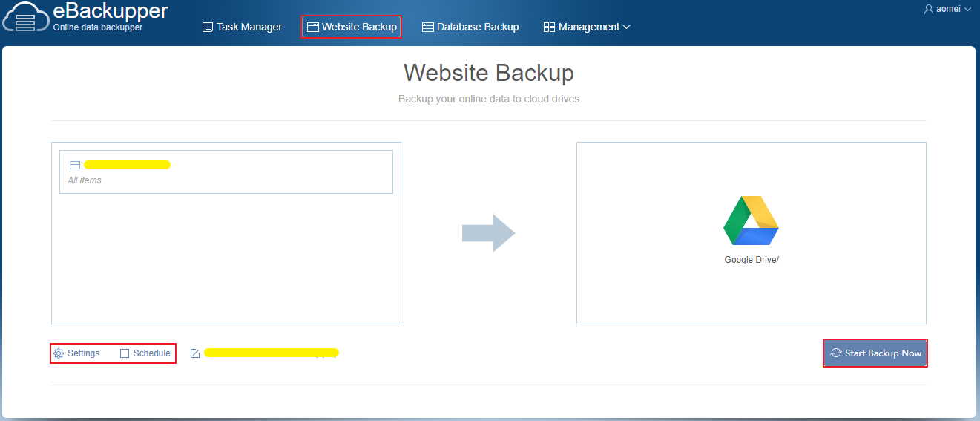Click the 'All items' text

click(x=85, y=180)
